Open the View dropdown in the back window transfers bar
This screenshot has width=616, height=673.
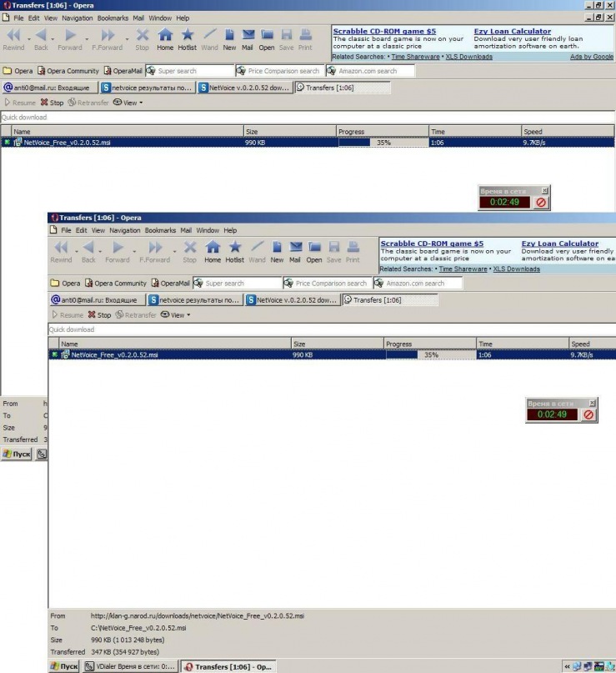[128, 103]
